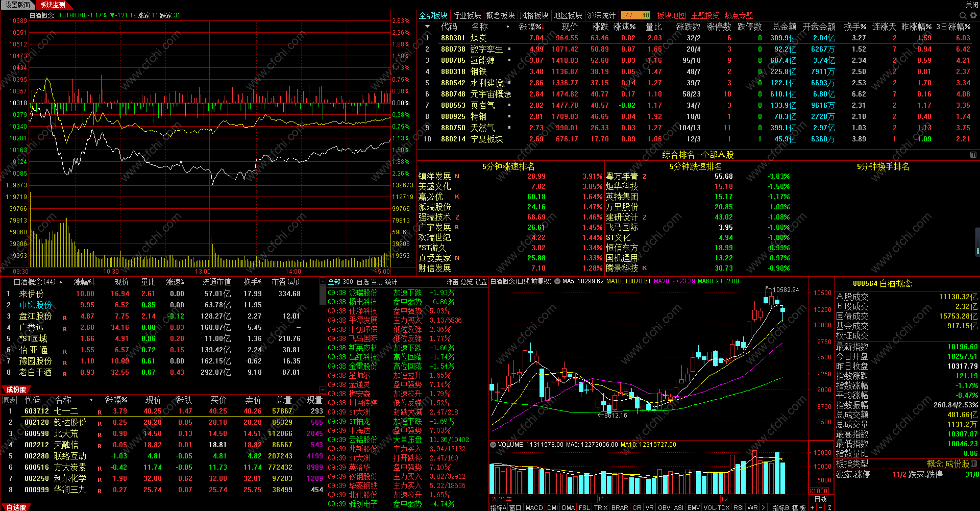
Task: Click the R marker on 七一二 row
Action: [100, 412]
